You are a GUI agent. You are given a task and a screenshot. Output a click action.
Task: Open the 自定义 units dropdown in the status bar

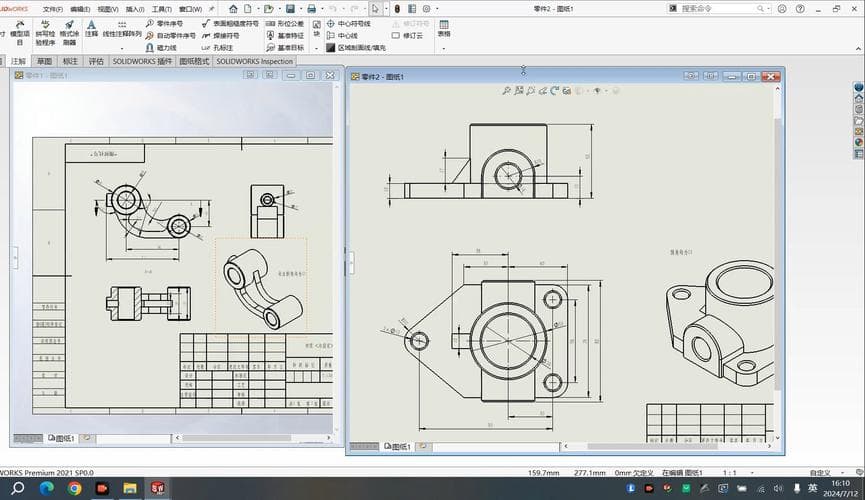click(842, 473)
